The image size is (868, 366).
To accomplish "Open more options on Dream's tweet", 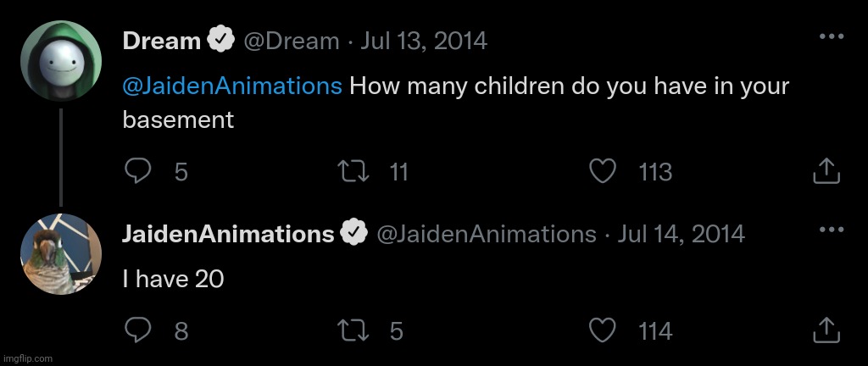I will coord(831,36).
